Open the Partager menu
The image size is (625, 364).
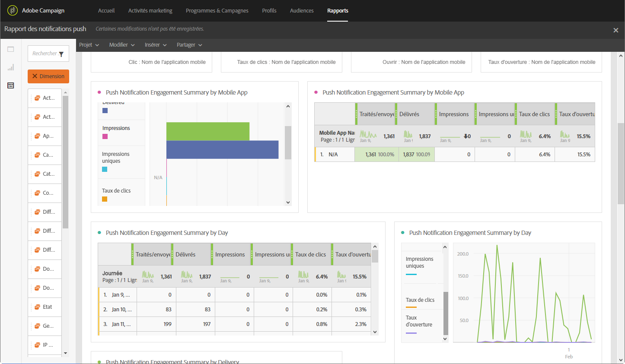pyautogui.click(x=189, y=45)
